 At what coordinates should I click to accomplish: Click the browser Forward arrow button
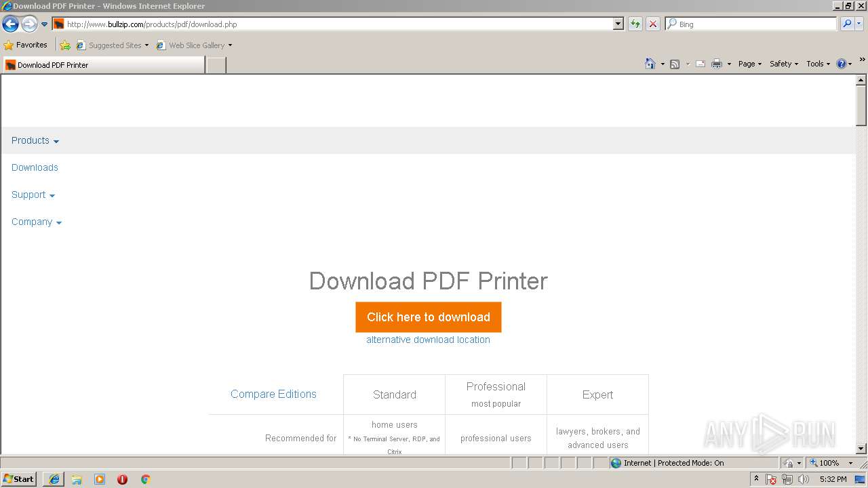pyautogui.click(x=29, y=24)
